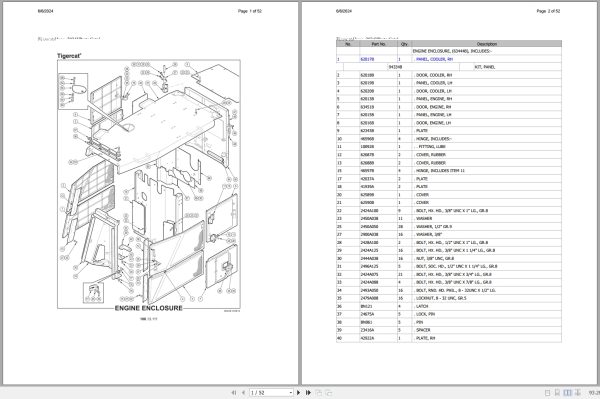Select the BOLT, RND. HD. row
Viewport: 600px width, 399px height.
point(449,290)
